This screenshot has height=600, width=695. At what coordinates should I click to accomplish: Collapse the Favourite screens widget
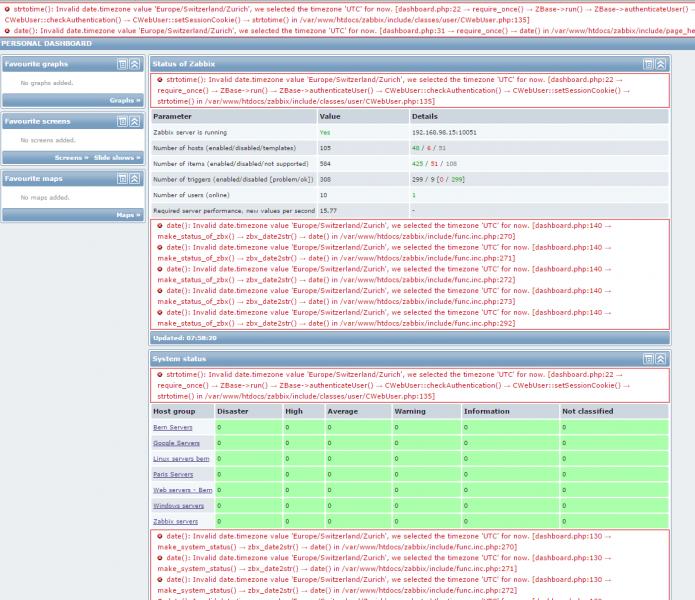[135, 121]
